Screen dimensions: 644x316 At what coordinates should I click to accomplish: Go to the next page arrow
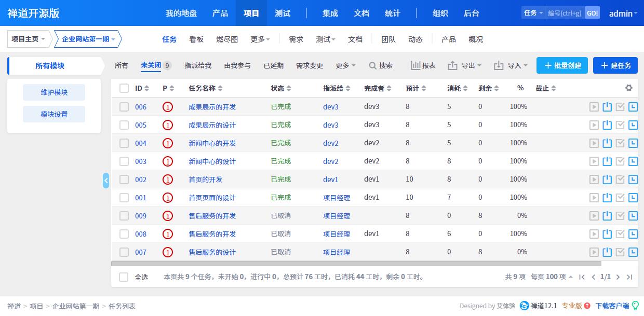coord(618,277)
